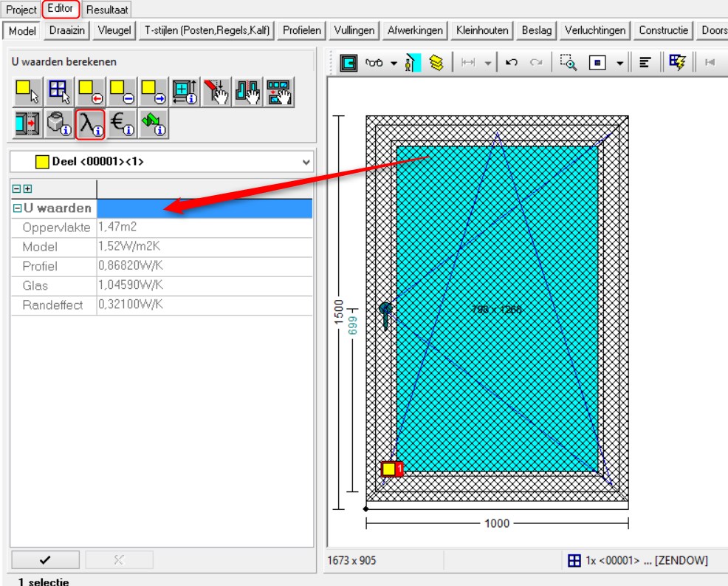728x586 pixels.
Task: Open the Profielen tab
Action: pos(302,30)
